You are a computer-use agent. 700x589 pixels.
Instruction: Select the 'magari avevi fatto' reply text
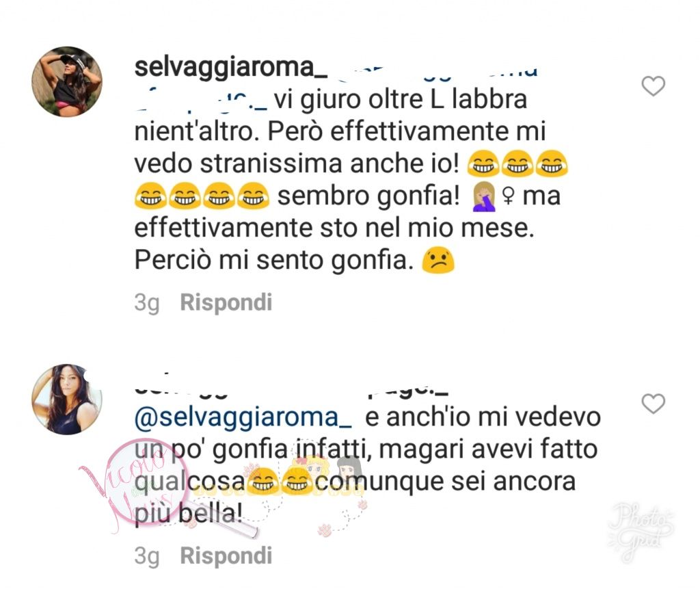[488, 449]
